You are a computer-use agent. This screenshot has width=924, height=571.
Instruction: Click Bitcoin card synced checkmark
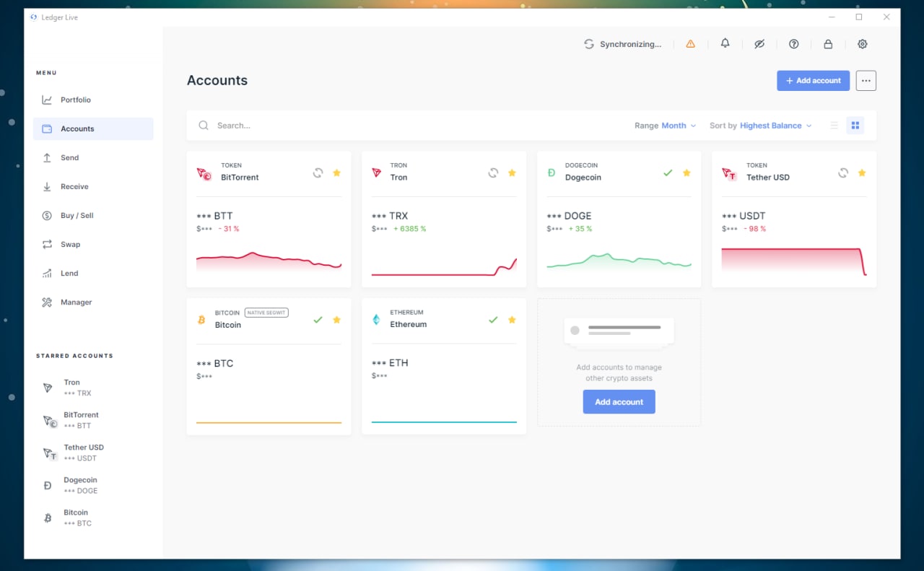318,320
